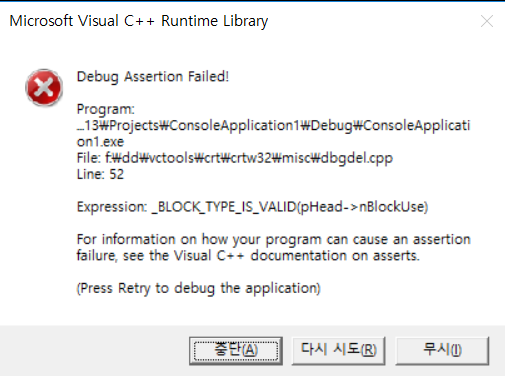Select the 무시(I) ignore button
505x376 pixels.
[x=442, y=351]
